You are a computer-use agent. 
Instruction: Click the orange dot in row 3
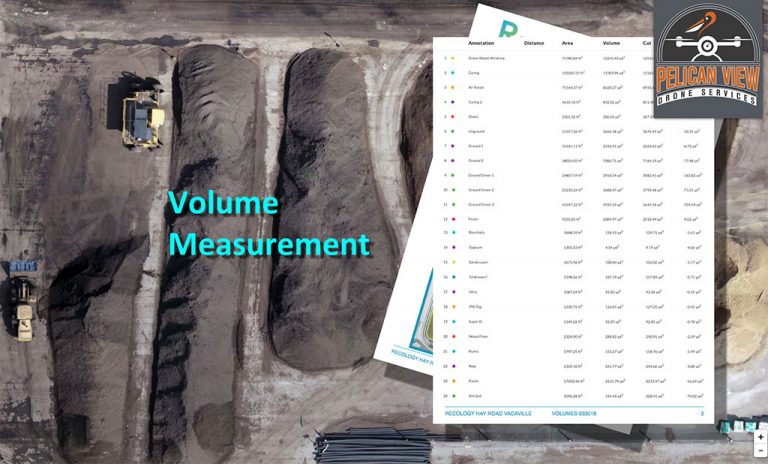tap(453, 88)
